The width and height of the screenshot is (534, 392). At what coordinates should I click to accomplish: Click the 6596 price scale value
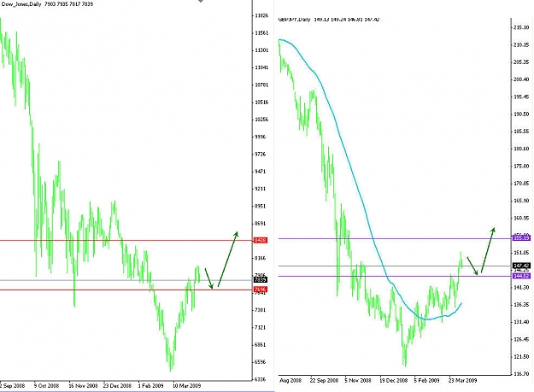point(261,362)
